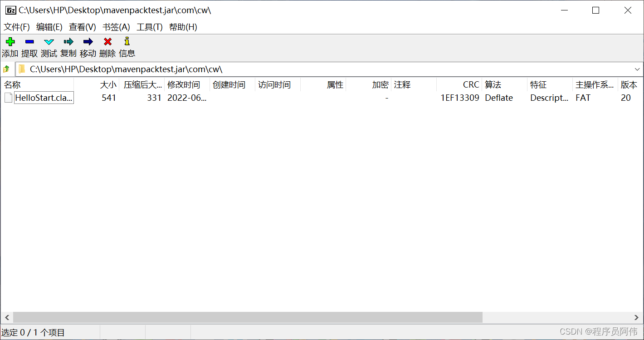Click the FAT host OS cell
This screenshot has width=644, height=340.
coord(583,98)
